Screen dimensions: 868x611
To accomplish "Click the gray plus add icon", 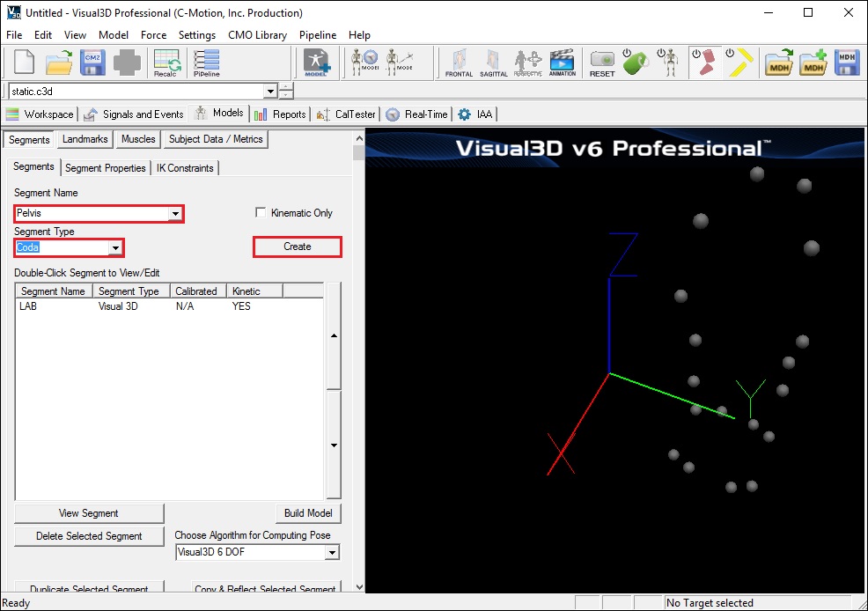I will point(127,62).
